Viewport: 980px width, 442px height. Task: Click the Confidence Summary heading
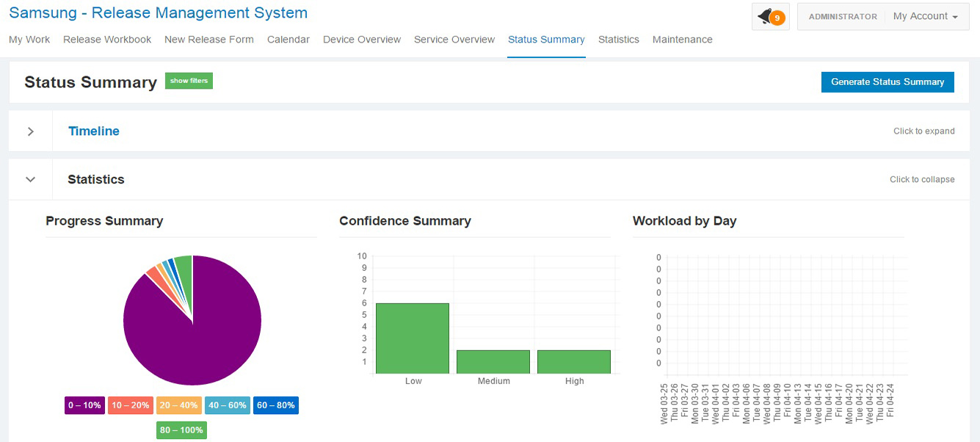[x=405, y=221]
